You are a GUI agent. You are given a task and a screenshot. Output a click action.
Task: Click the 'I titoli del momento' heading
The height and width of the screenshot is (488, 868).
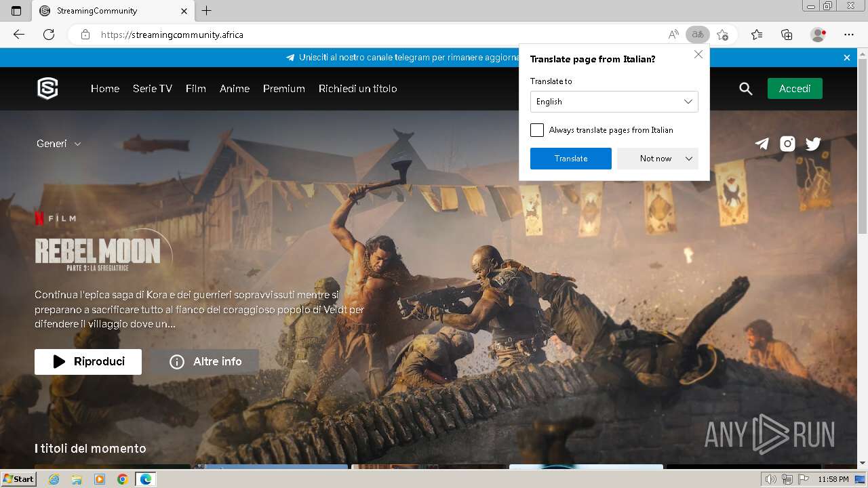[x=90, y=449]
